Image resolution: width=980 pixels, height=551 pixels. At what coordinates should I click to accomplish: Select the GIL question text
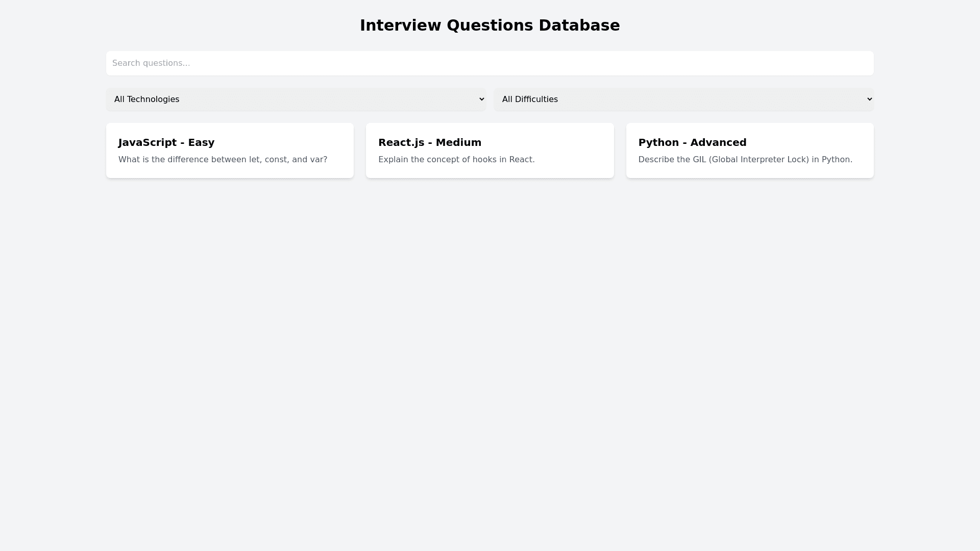745,160
